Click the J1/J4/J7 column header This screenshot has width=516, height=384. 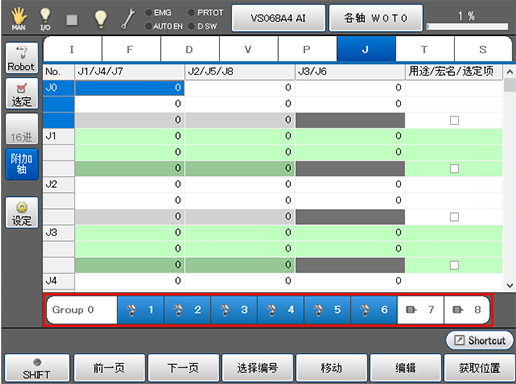coord(129,72)
